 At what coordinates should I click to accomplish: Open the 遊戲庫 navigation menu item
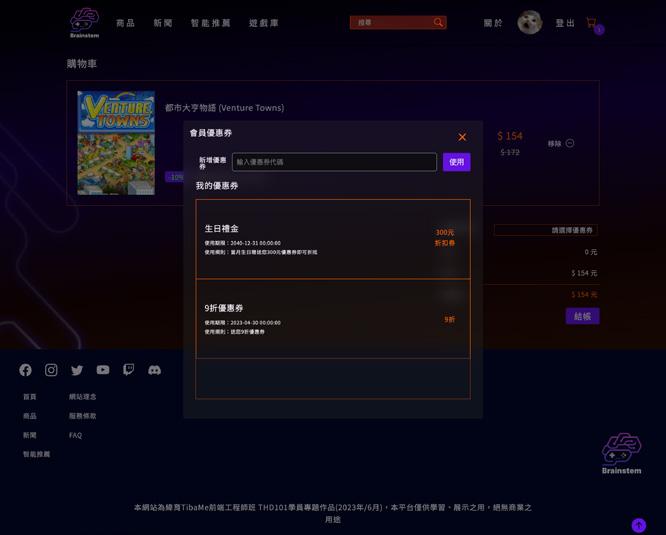tap(264, 23)
